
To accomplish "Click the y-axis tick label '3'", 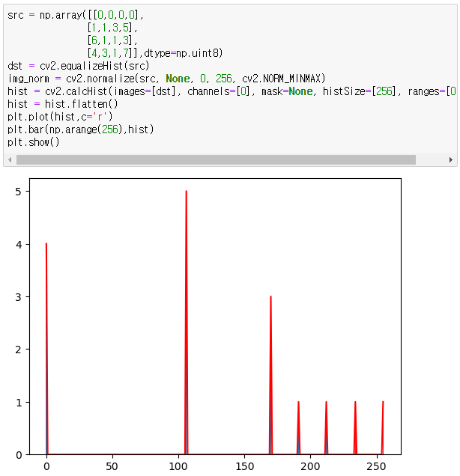I will pos(19,297).
